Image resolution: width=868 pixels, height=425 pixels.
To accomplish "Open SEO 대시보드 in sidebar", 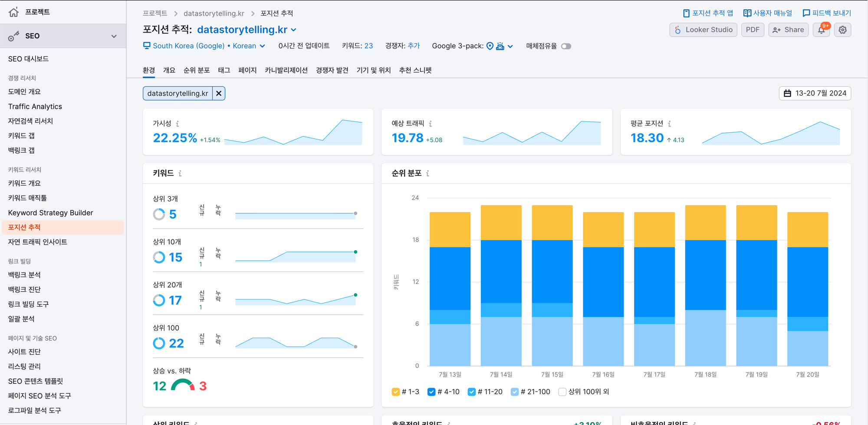I will [x=28, y=59].
